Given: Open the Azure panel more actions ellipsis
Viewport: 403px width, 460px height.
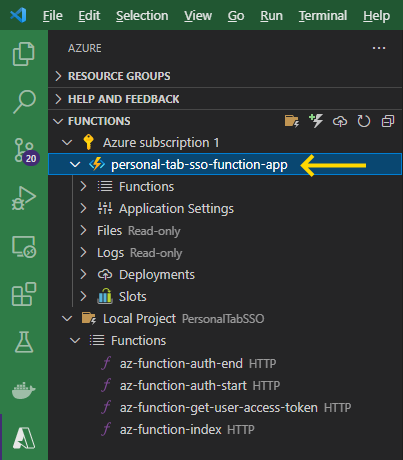Looking at the screenshot, I should (x=379, y=48).
